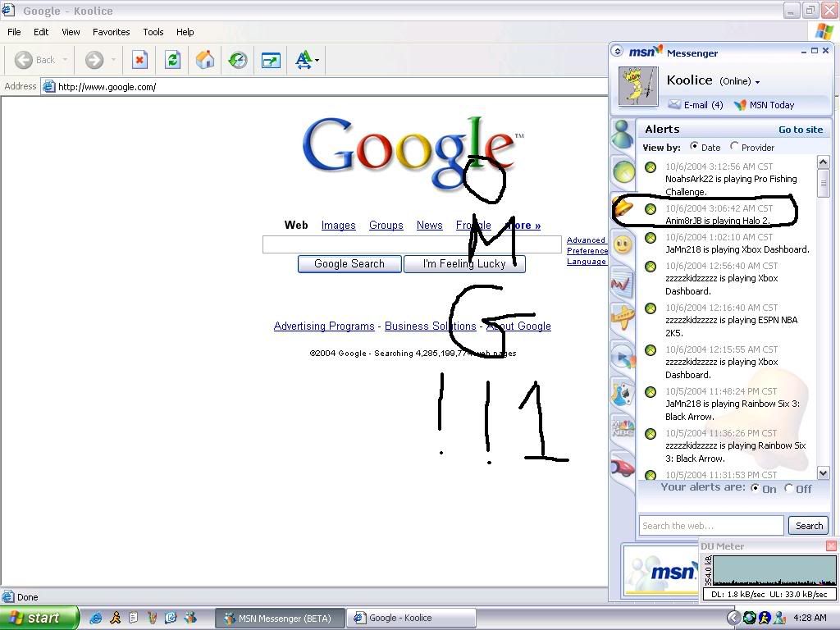Click the alerts list scroll-down arrow
This screenshot has height=630, width=840.
[823, 472]
